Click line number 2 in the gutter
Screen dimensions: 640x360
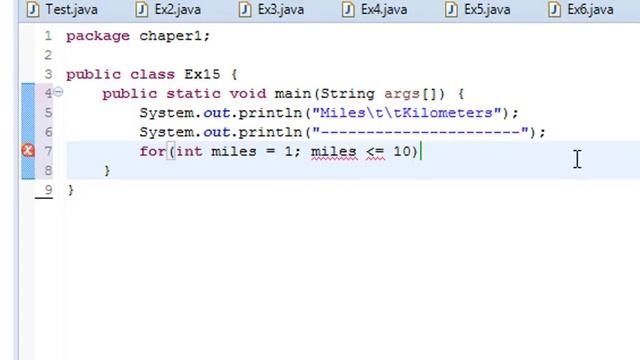(48, 55)
